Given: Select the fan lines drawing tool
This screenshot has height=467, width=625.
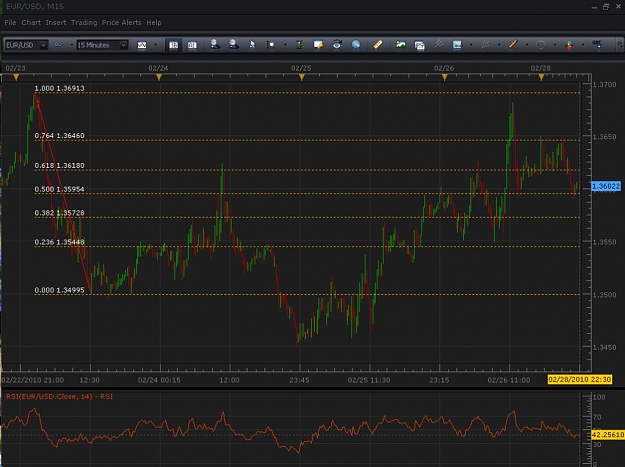Looking at the screenshot, I should point(485,45).
